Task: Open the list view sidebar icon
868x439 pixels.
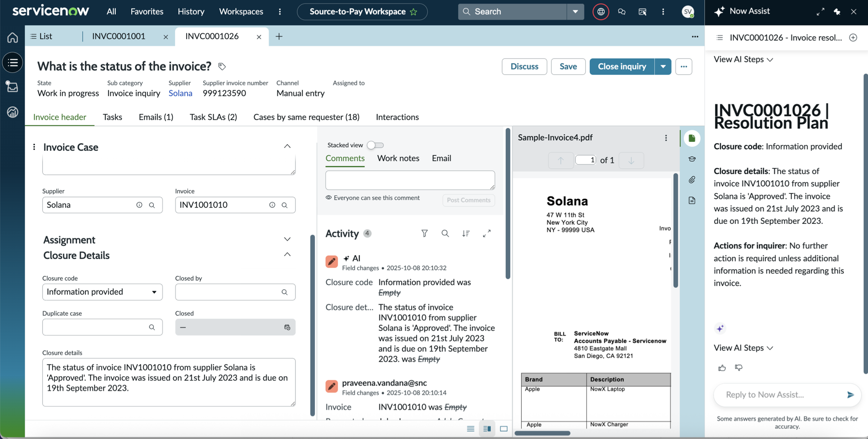Action: pyautogui.click(x=13, y=63)
